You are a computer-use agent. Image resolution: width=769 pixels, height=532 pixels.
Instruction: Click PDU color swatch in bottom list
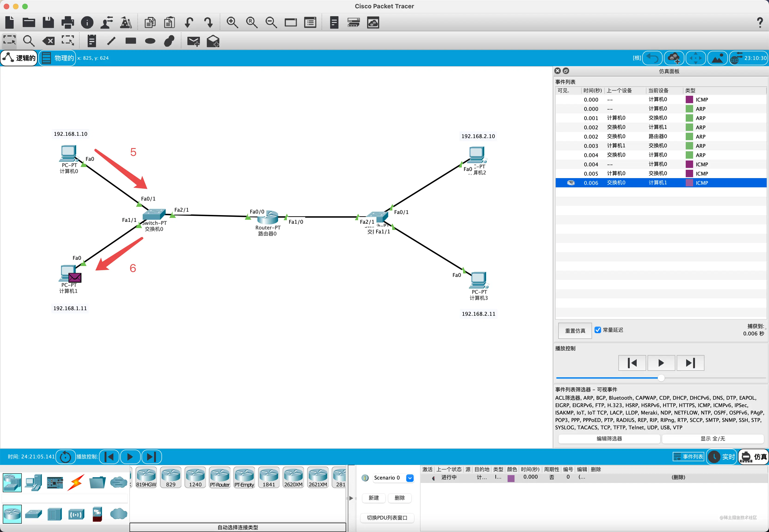pos(511,478)
